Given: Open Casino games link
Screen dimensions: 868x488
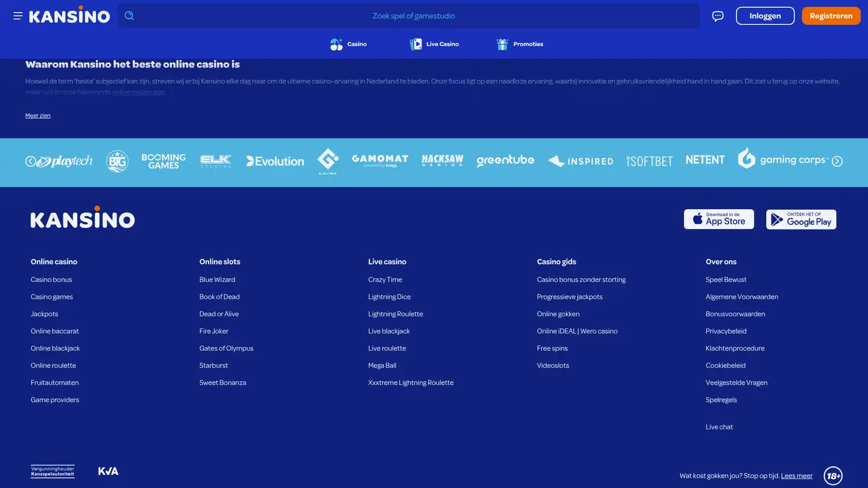Looking at the screenshot, I should click(x=52, y=297).
